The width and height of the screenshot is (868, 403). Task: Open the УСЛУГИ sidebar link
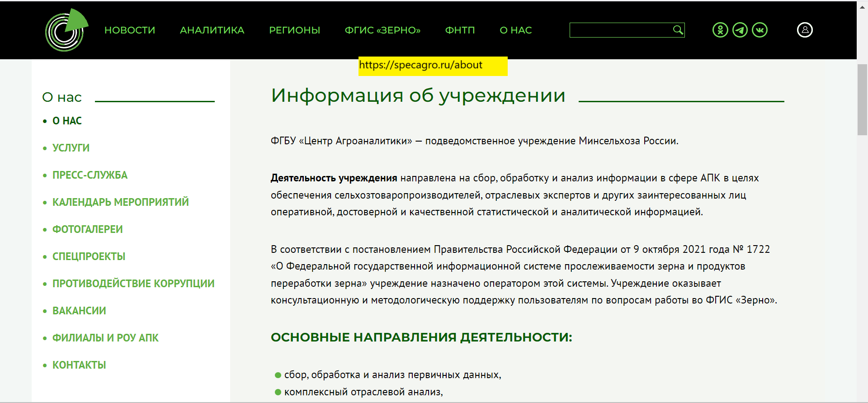71,148
